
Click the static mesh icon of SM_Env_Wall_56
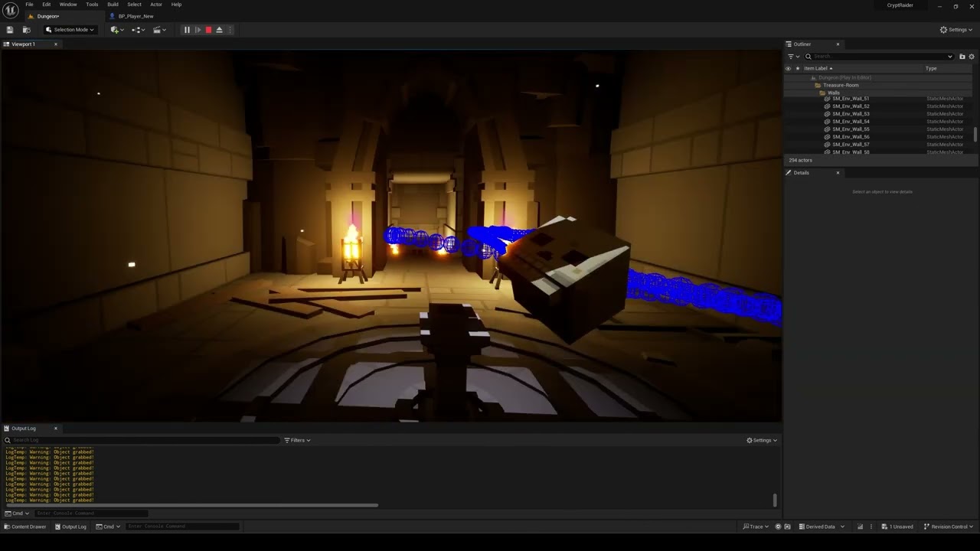click(x=827, y=137)
